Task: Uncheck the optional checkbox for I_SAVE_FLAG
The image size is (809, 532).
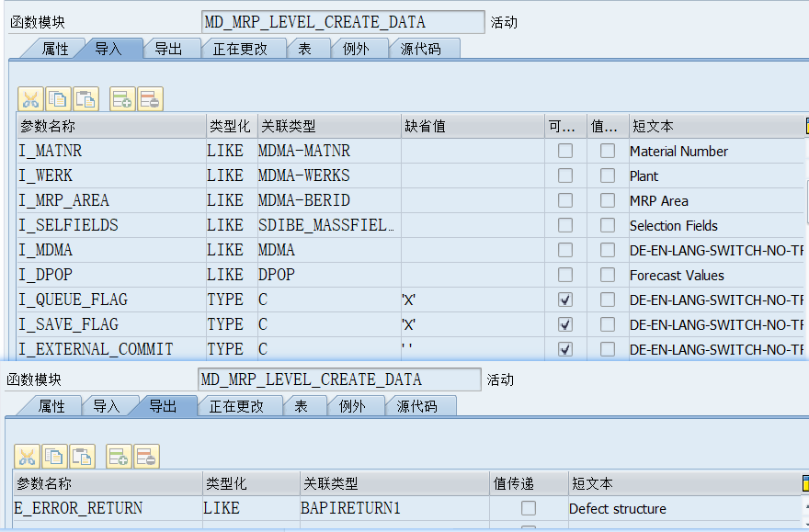Action: [x=564, y=323]
